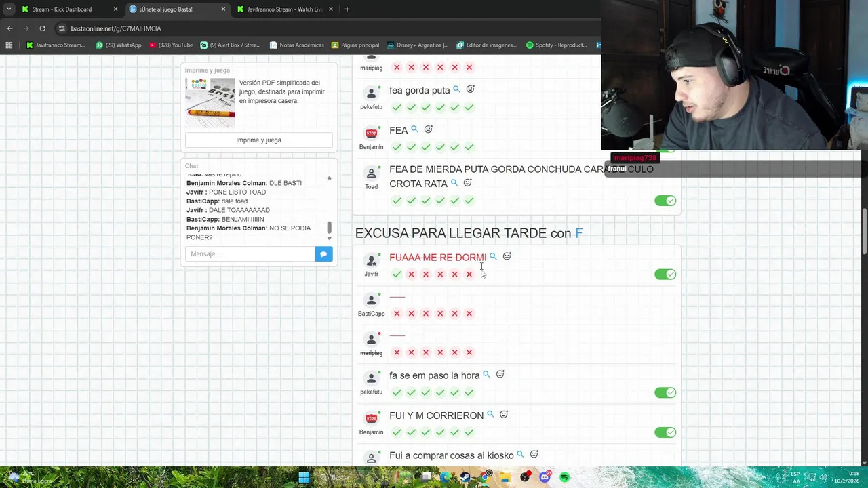Switch to 'Stream - Kick Dashboard' tab
This screenshot has height=488, width=868.
click(68, 9)
